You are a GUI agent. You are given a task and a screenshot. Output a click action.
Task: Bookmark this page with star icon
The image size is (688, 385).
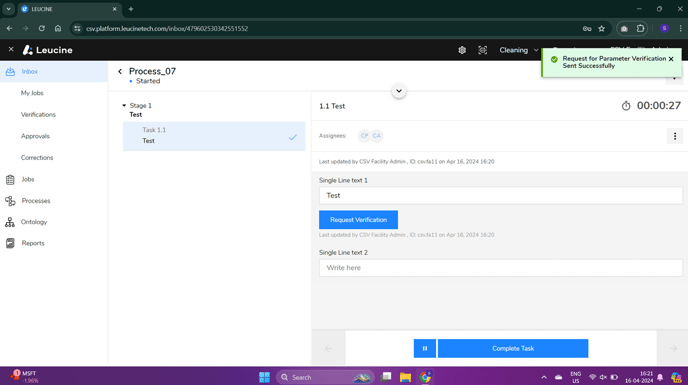coord(602,29)
